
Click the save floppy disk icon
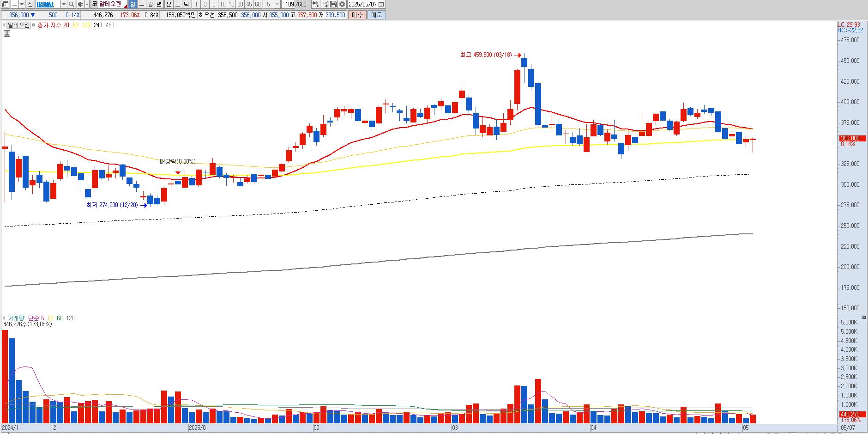pyautogui.click(x=333, y=4)
